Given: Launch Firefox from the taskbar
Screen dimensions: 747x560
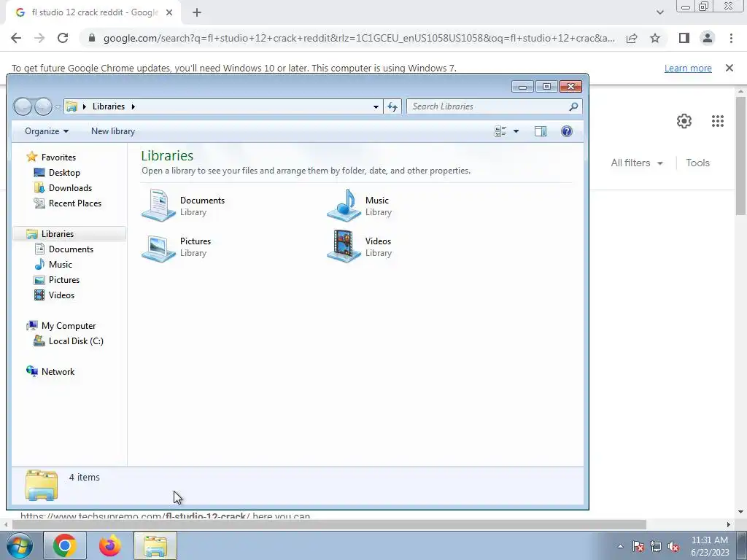Looking at the screenshot, I should [x=110, y=545].
